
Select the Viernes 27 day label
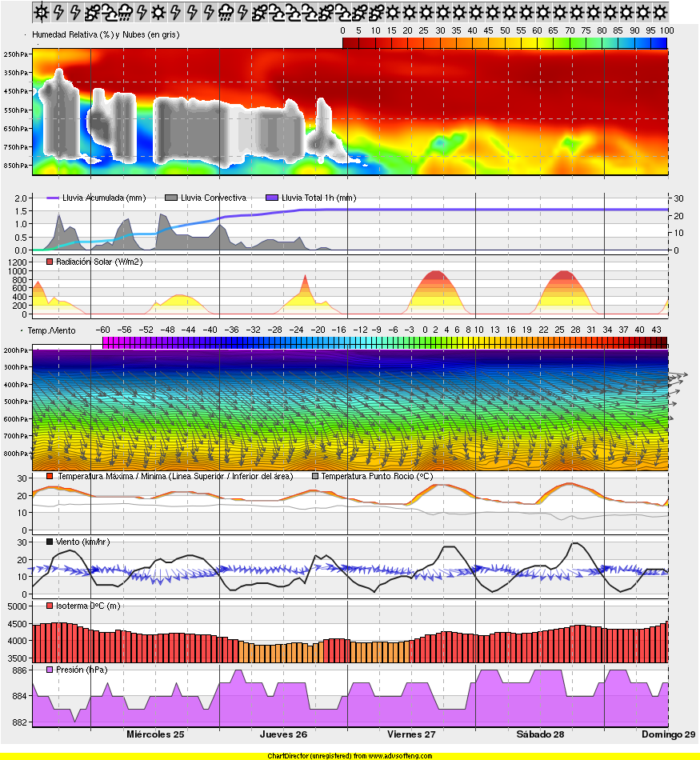pyautogui.click(x=411, y=734)
